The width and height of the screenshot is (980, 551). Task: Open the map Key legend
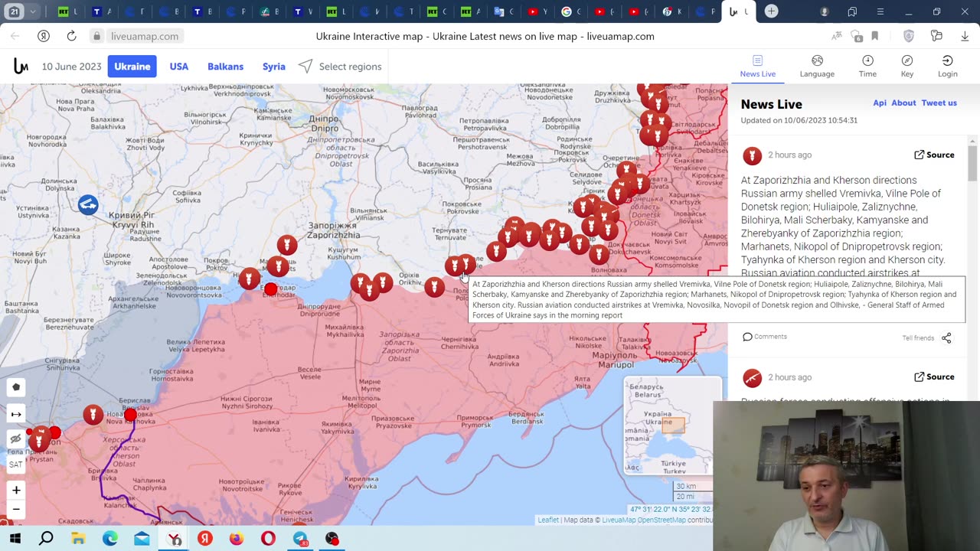coord(907,67)
